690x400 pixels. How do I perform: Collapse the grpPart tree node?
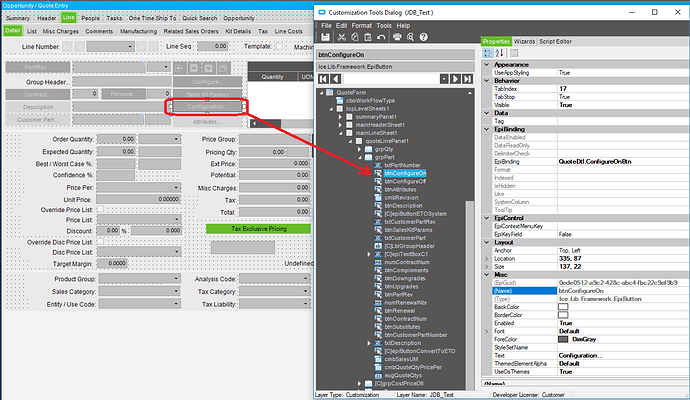(x=360, y=157)
